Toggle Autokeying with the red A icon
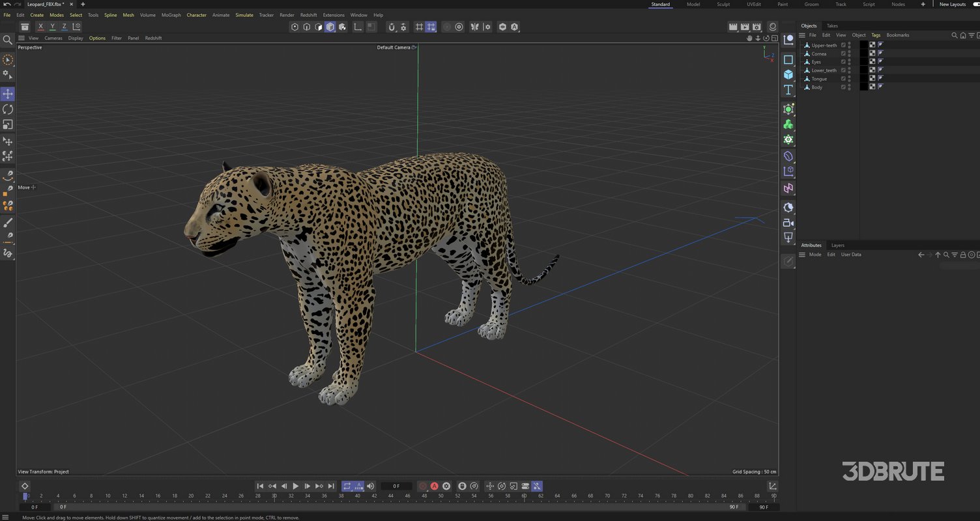The width and height of the screenshot is (980, 521). point(434,486)
